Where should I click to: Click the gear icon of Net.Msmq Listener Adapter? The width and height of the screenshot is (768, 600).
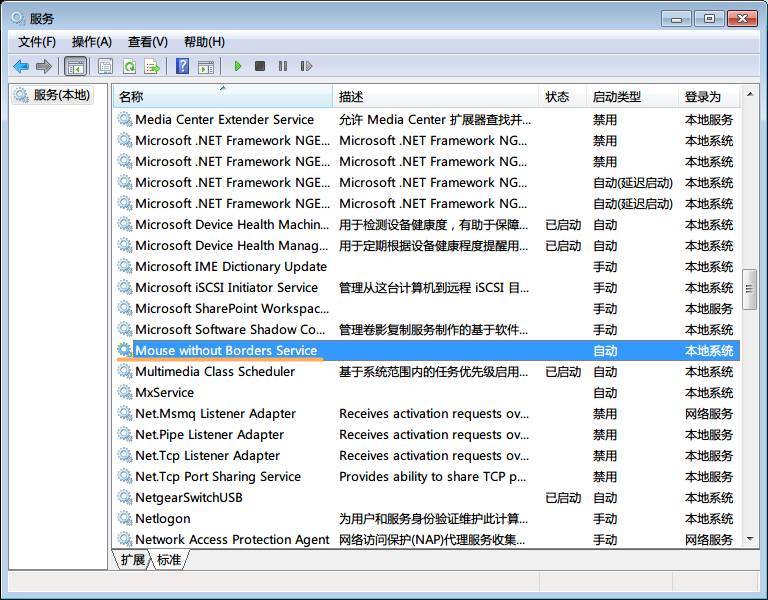pos(125,413)
